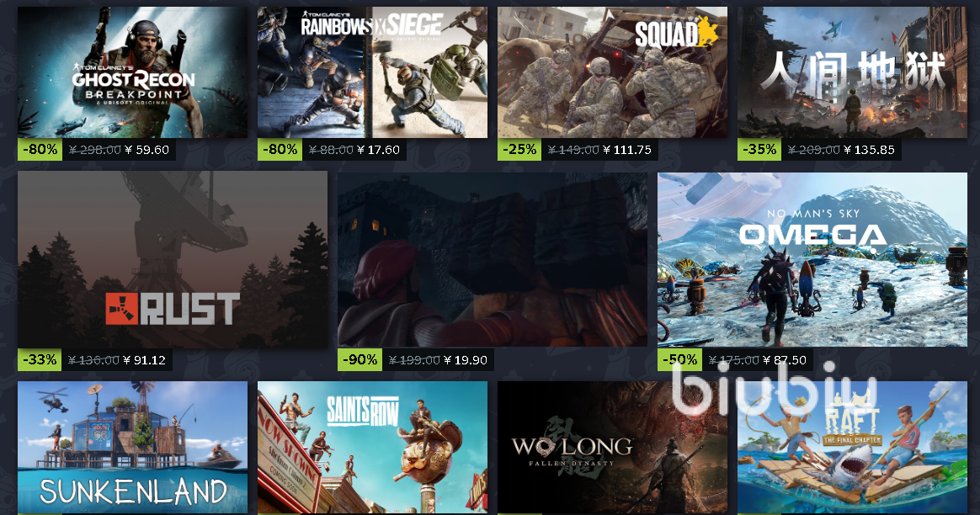Click the Rust game banner
This screenshot has width=980, height=515.
[173, 259]
